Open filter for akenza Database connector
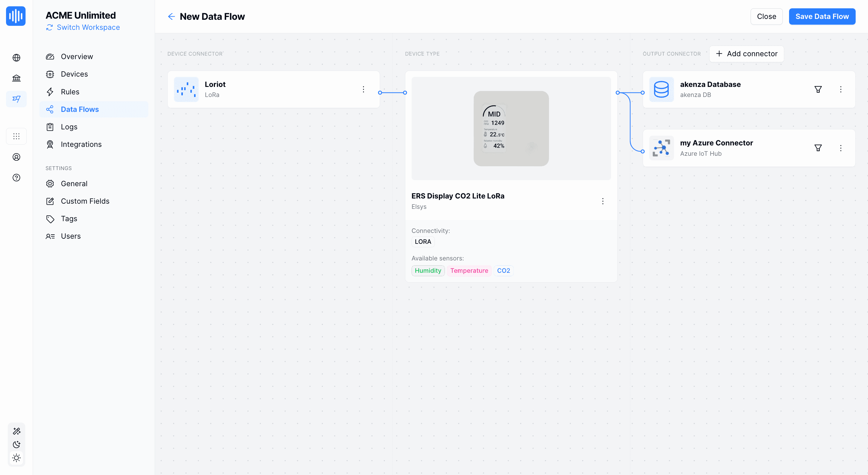 pyautogui.click(x=818, y=89)
